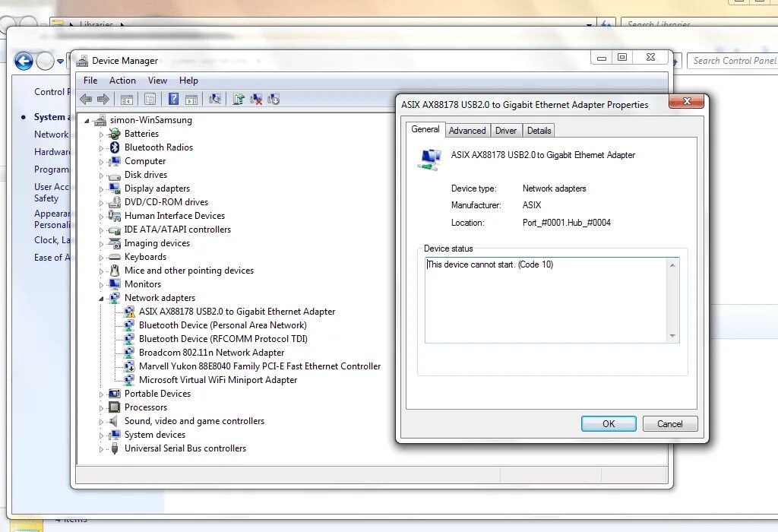This screenshot has width=778, height=532.
Task: Click the Search Control Panel field
Action: click(x=733, y=61)
